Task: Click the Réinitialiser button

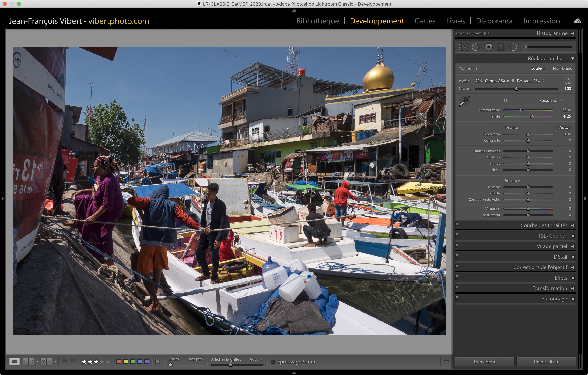Action: 546,362
